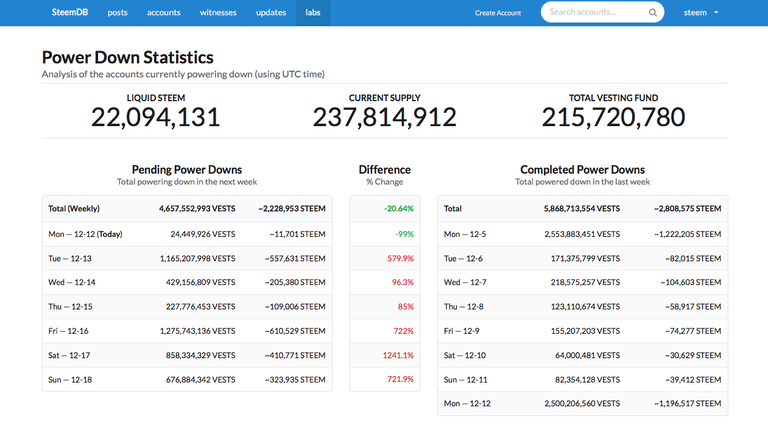Screen dimensions: 768x435
Task: Click the Wed — 12-14 row label
Action: [72, 282]
